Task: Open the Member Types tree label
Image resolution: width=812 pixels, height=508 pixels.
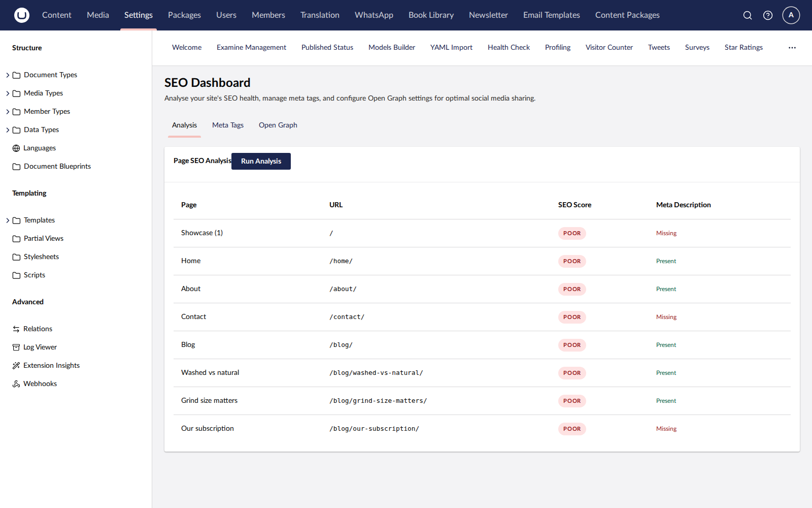Action: coord(47,111)
